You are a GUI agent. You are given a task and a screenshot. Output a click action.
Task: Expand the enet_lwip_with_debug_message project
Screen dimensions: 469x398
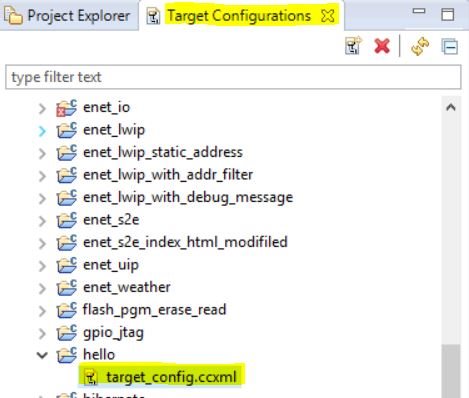click(x=42, y=198)
